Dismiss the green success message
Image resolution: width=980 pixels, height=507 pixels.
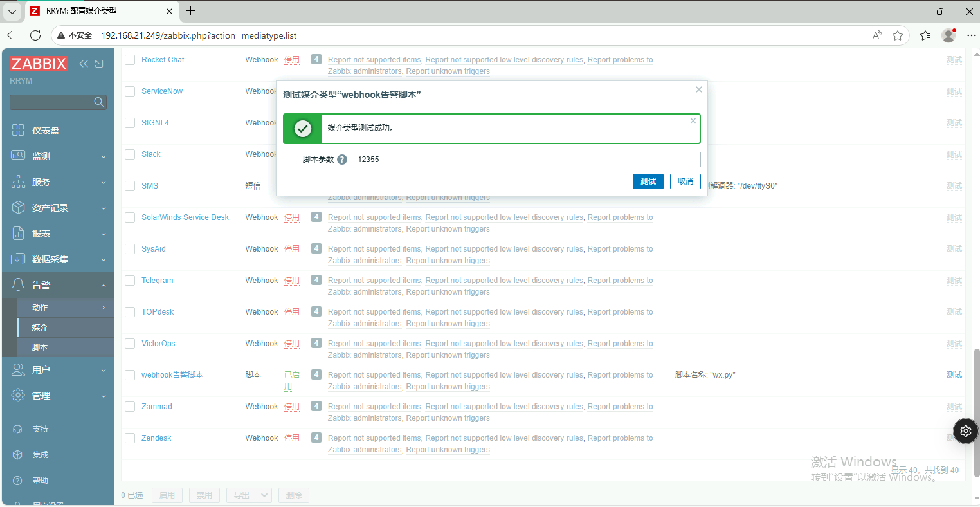(x=693, y=121)
